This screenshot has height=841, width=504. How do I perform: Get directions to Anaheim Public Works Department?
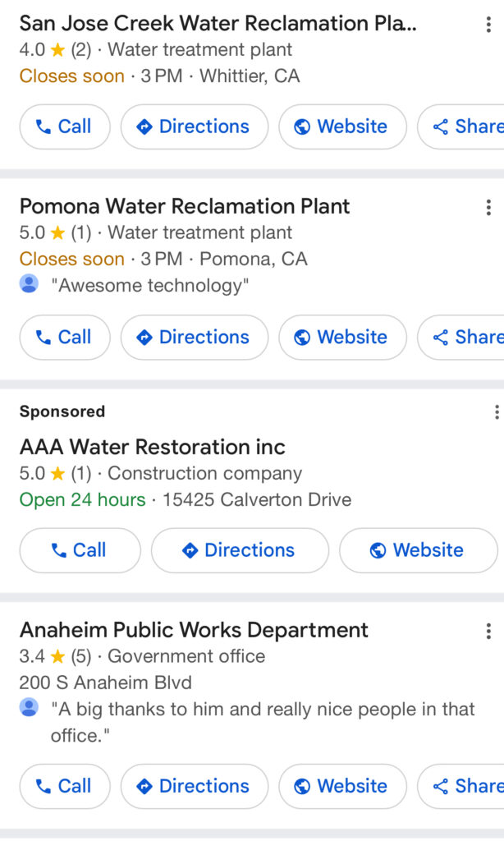pos(195,786)
